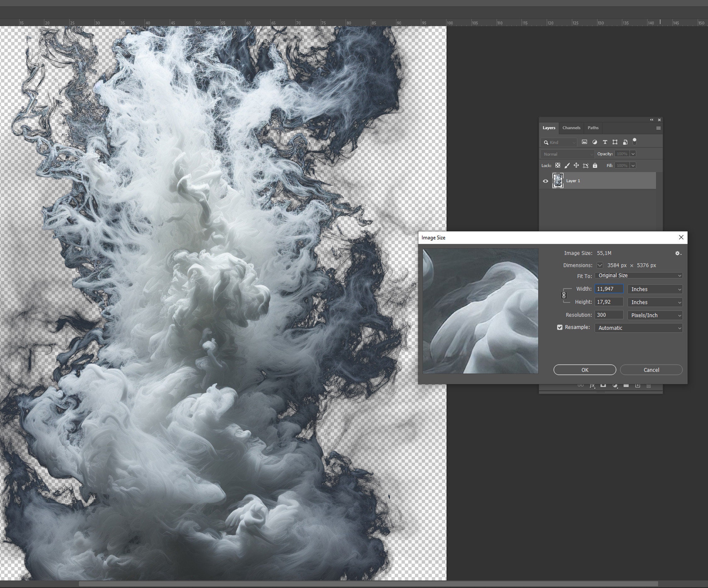Open Image Size dialog settings gear
This screenshot has width=708, height=588.
(x=678, y=254)
